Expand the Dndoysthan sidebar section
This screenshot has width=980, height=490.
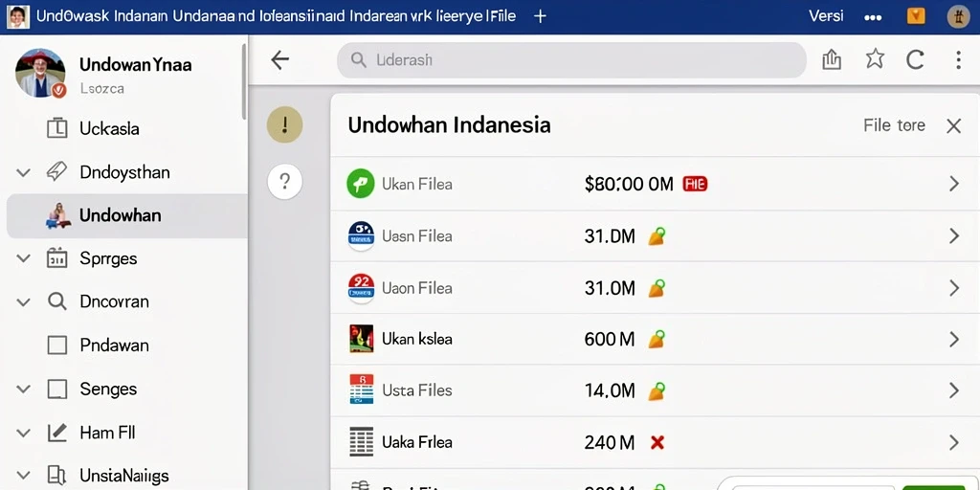tap(23, 172)
